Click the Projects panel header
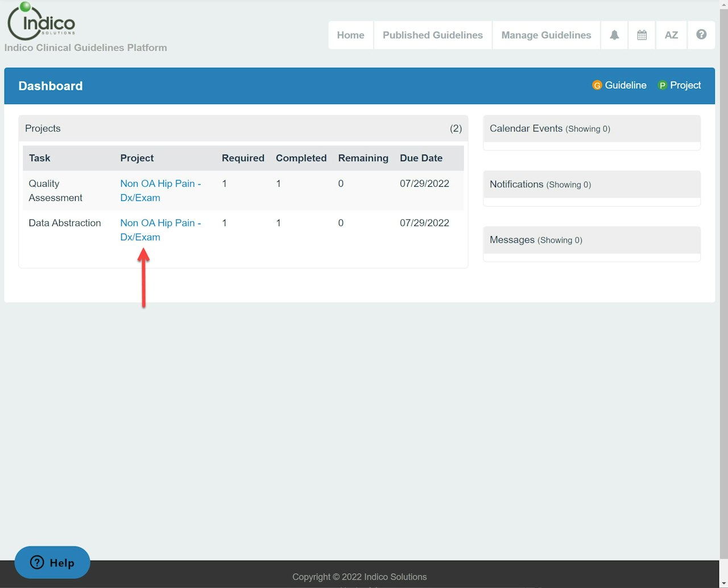Image resolution: width=728 pixels, height=588 pixels. click(x=243, y=129)
